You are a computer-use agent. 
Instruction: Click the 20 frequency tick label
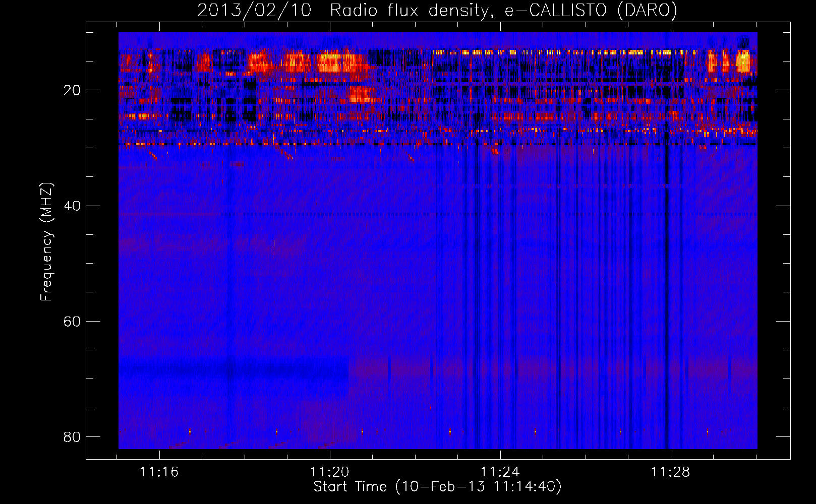point(72,90)
